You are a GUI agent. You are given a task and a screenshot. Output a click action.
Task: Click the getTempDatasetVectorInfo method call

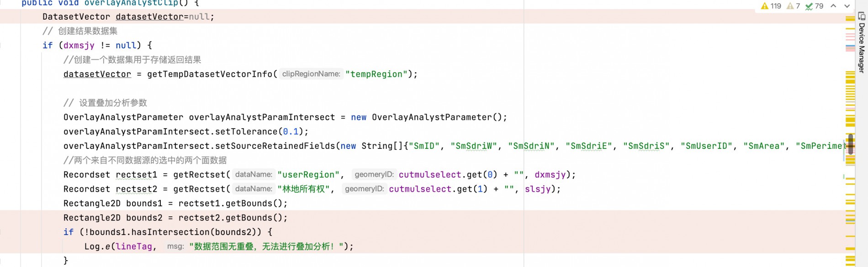tap(210, 74)
